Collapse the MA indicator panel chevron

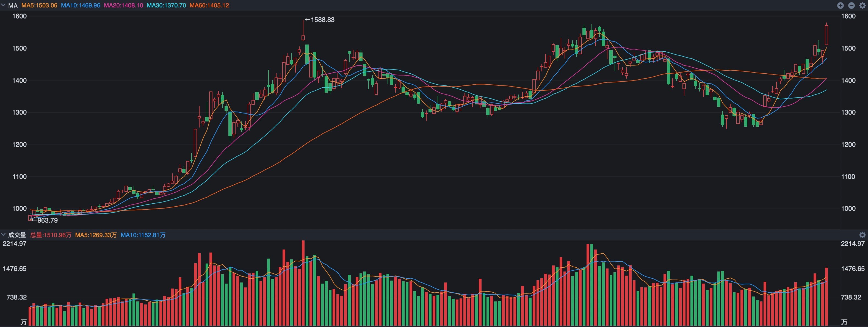pyautogui.click(x=4, y=5)
